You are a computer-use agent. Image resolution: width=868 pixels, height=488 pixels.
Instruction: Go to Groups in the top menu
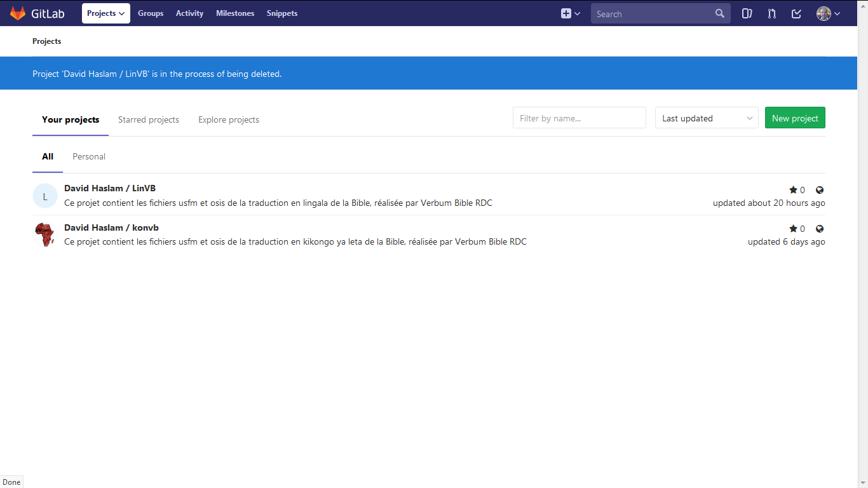[x=151, y=13]
